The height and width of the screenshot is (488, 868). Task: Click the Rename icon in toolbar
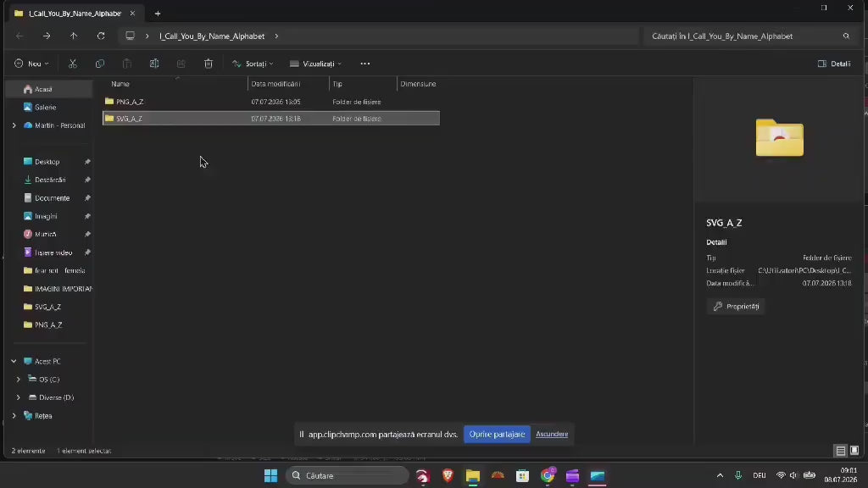click(x=154, y=64)
